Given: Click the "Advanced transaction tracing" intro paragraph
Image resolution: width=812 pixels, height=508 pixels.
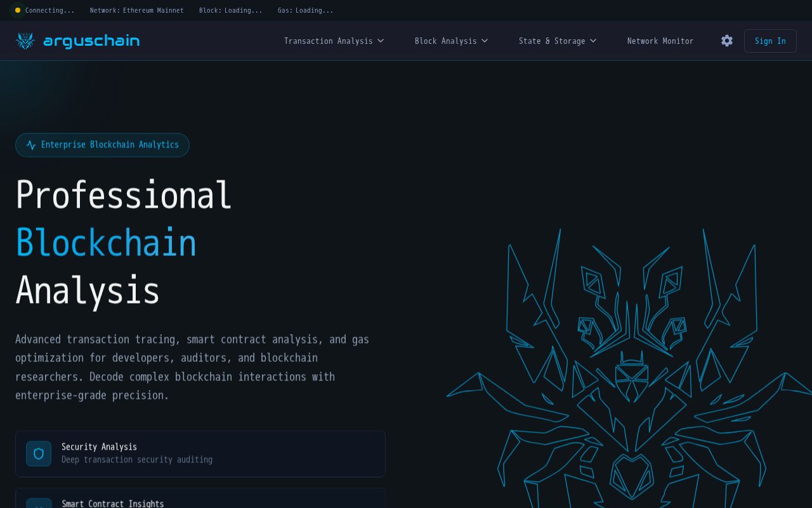Looking at the screenshot, I should pyautogui.click(x=192, y=367).
